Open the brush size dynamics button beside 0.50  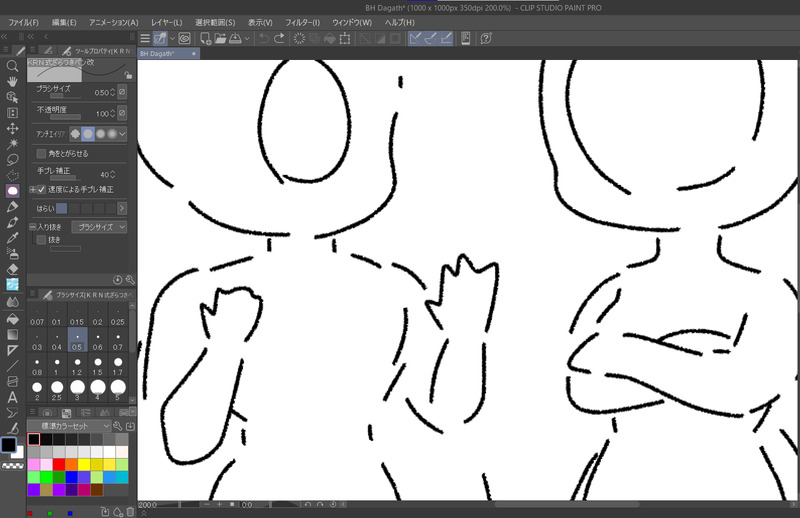tap(122, 92)
